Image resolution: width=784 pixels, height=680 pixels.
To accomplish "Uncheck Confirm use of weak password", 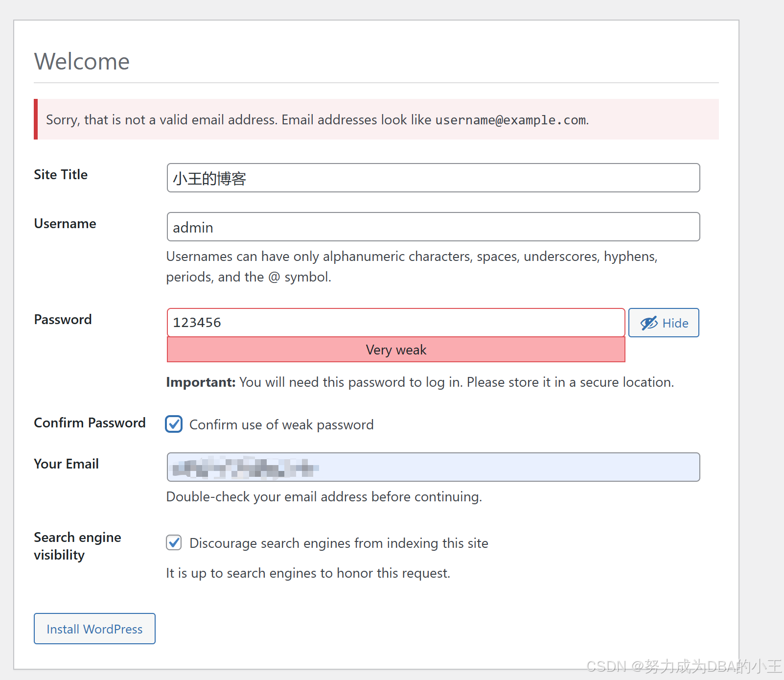I will (174, 424).
